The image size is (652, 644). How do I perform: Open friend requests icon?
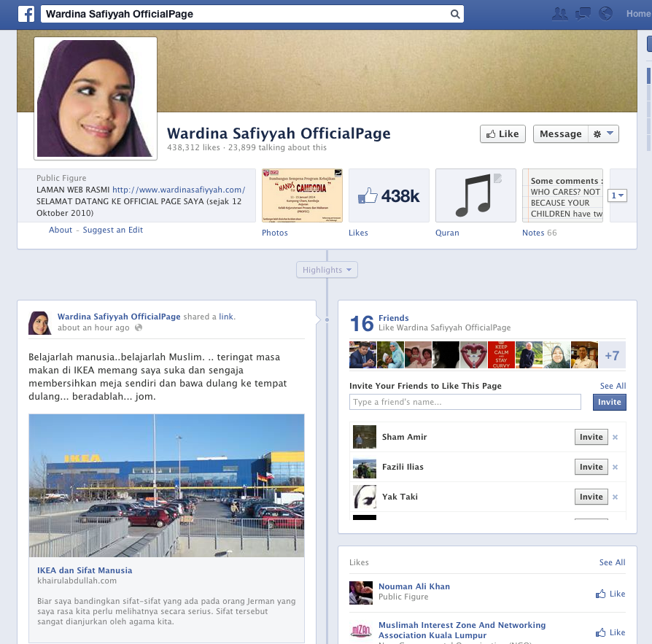tap(560, 14)
